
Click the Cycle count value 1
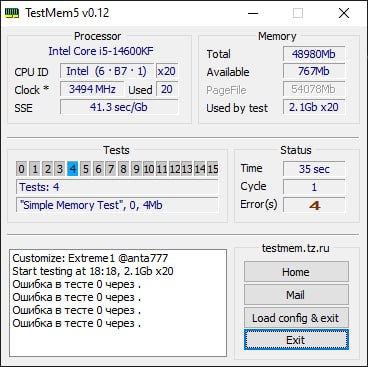(314, 187)
